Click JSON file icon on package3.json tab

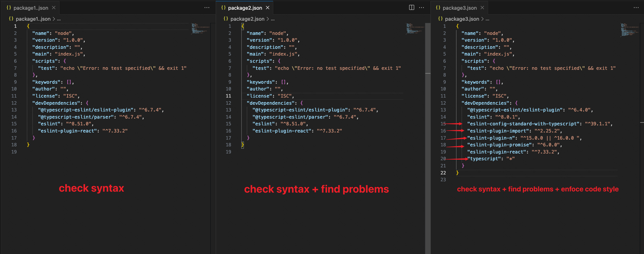[438, 8]
